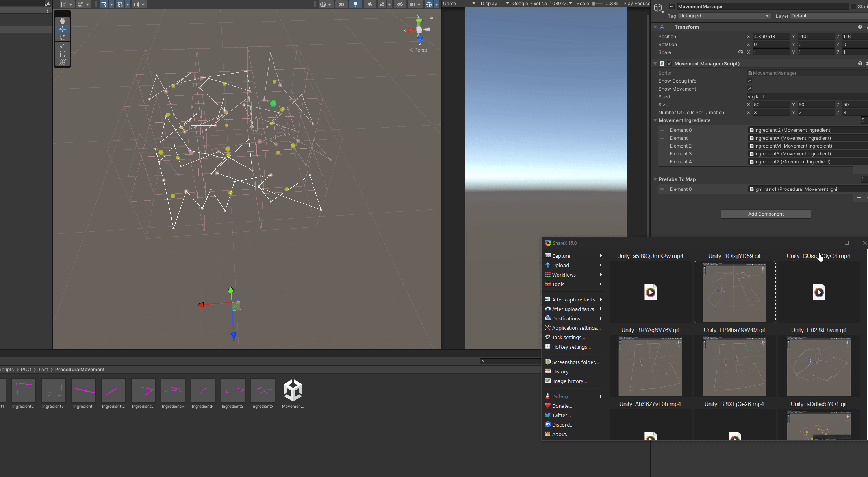Screen dimensions: 868x477
Task: Collapse the Movement Ingredients list
Action: pos(655,120)
